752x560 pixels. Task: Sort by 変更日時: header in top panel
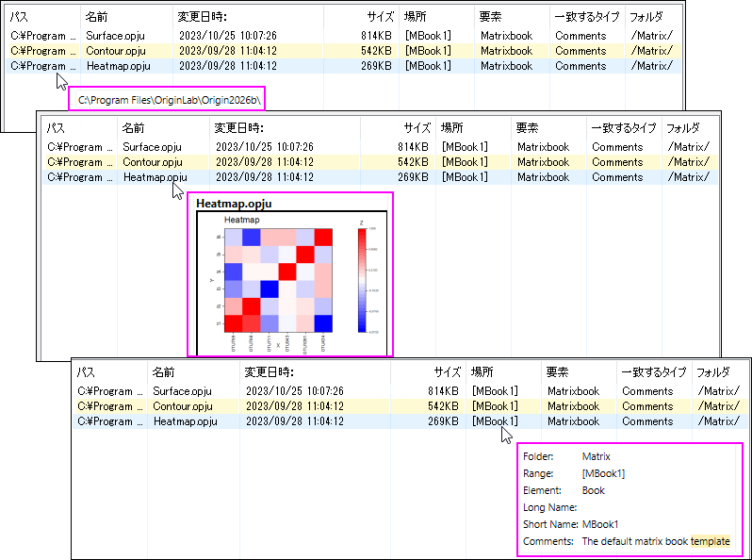pyautogui.click(x=202, y=17)
